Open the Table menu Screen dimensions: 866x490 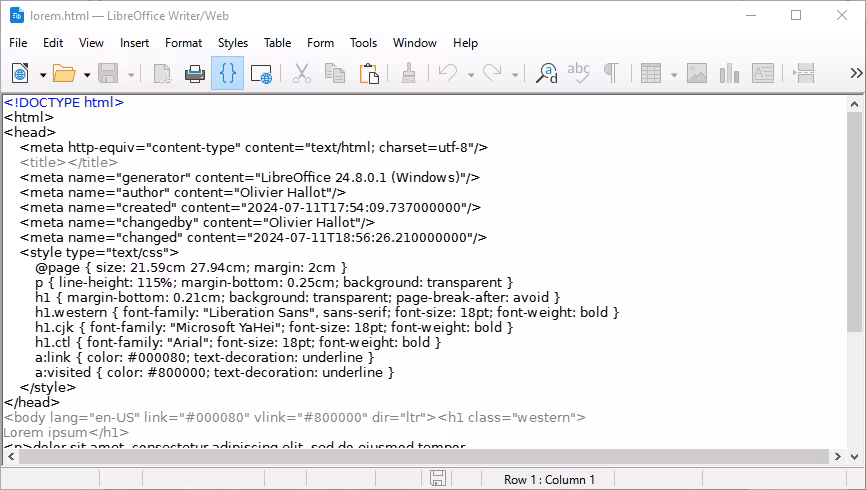[277, 43]
